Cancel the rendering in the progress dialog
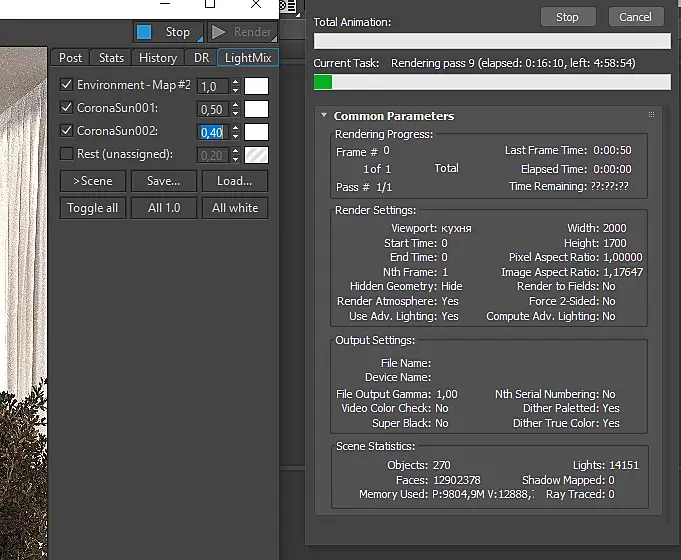The height and width of the screenshot is (560, 681). point(635,17)
